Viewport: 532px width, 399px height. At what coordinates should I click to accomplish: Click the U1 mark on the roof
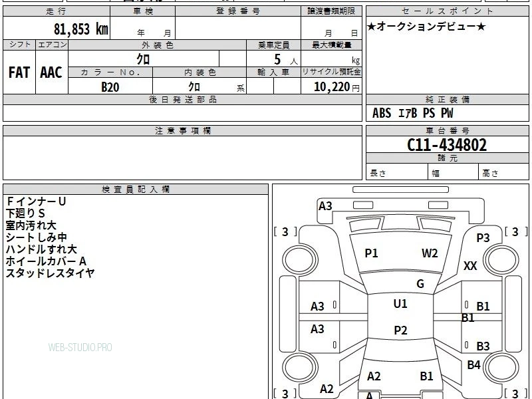pos(400,304)
